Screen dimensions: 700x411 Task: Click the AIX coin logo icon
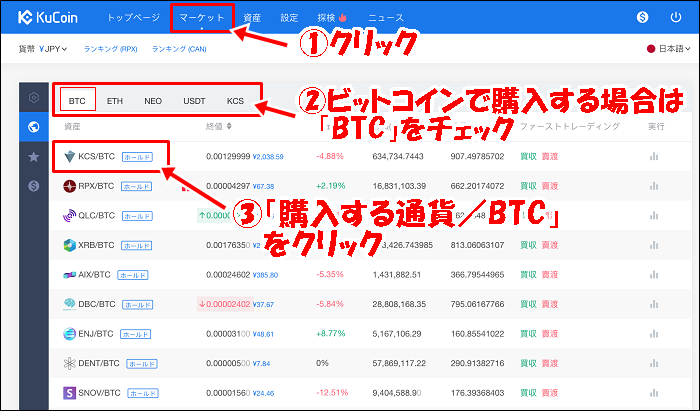pos(69,275)
